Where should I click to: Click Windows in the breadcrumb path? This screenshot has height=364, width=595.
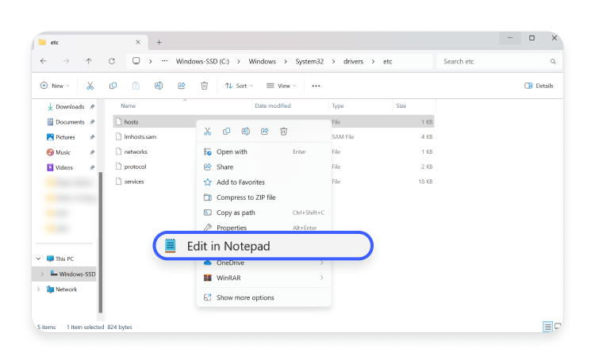(x=263, y=61)
